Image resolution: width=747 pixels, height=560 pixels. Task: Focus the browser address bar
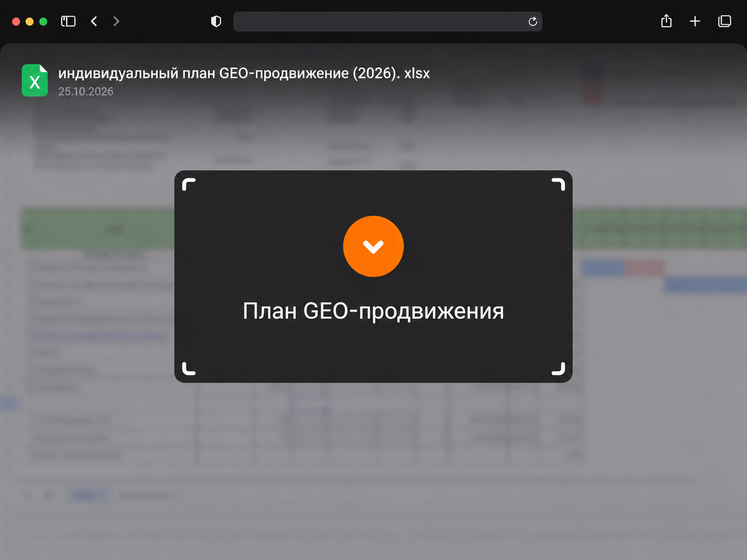387,22
